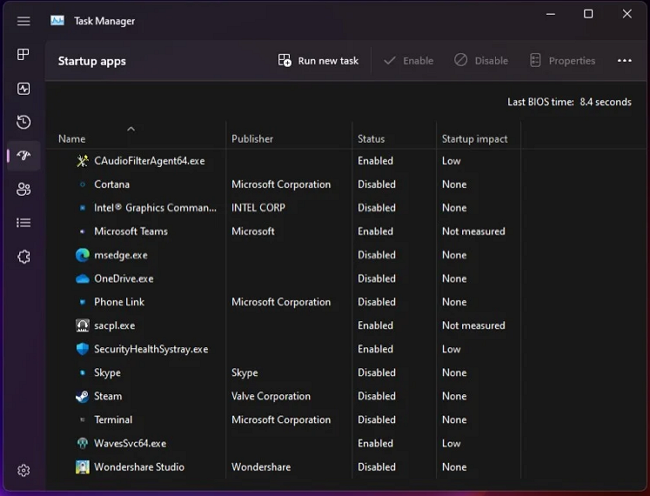
Task: Select the Microsoft Teams entry
Action: (x=131, y=231)
